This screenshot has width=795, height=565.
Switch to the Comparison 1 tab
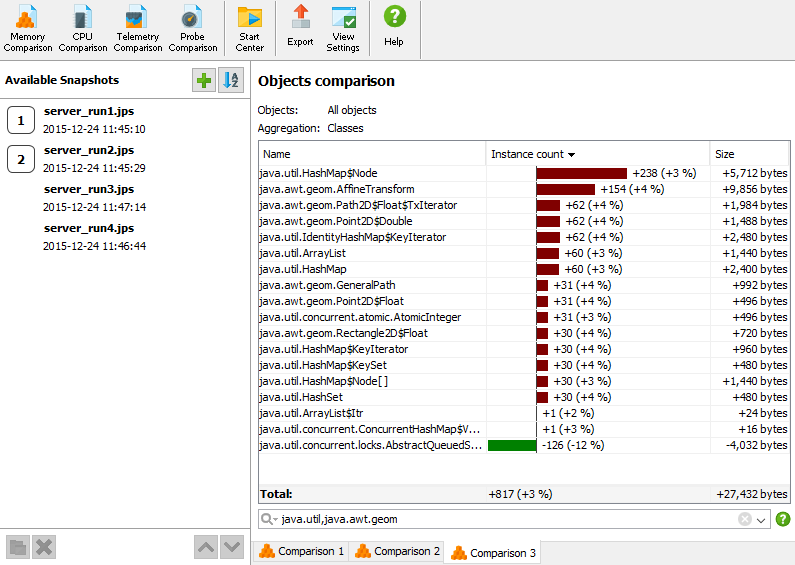click(301, 551)
